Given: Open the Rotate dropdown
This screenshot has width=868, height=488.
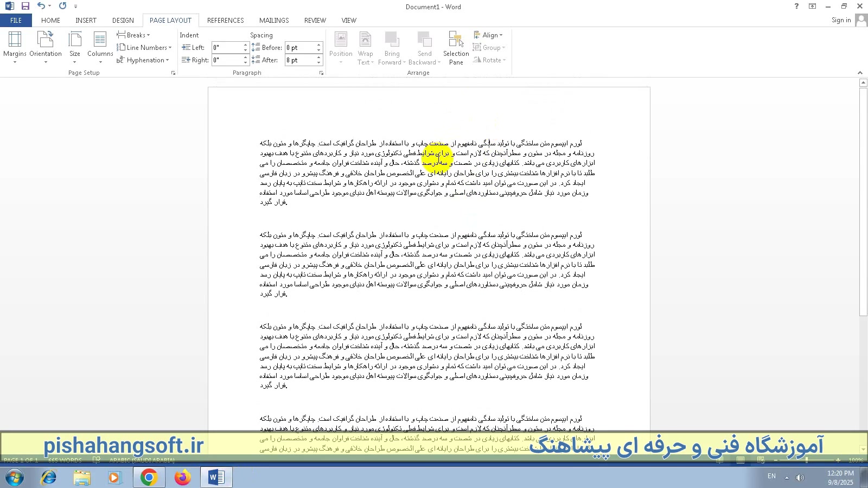Looking at the screenshot, I should pyautogui.click(x=489, y=60).
